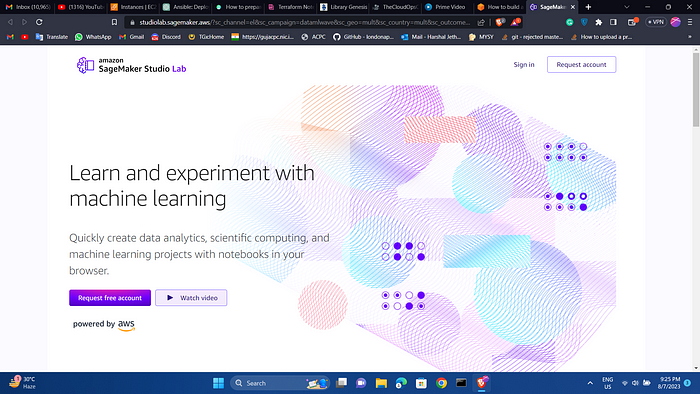Open the Brave hamburger menu
This screenshot has height=394, width=700.
point(690,22)
